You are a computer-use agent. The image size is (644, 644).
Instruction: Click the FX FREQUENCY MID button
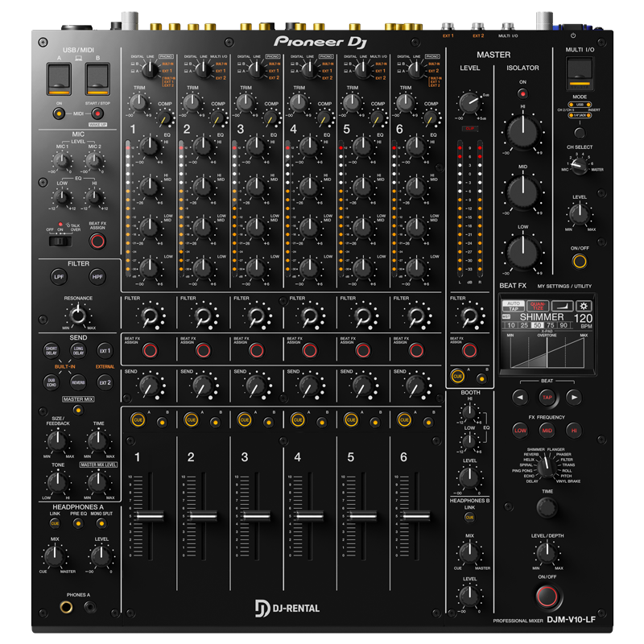point(547,431)
